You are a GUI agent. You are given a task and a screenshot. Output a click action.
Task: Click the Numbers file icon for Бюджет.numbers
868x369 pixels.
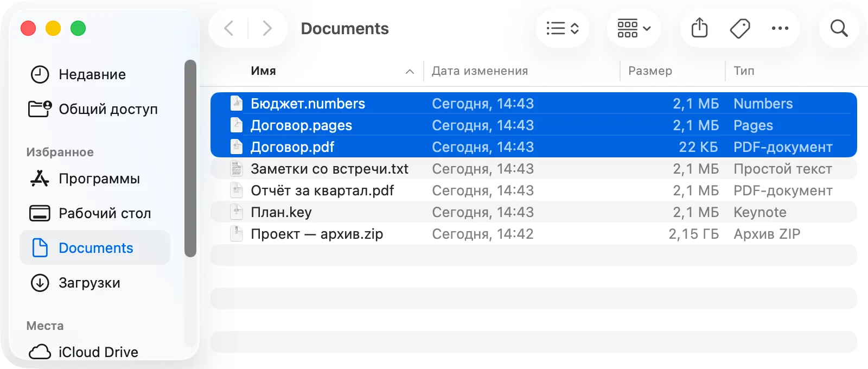coord(237,104)
